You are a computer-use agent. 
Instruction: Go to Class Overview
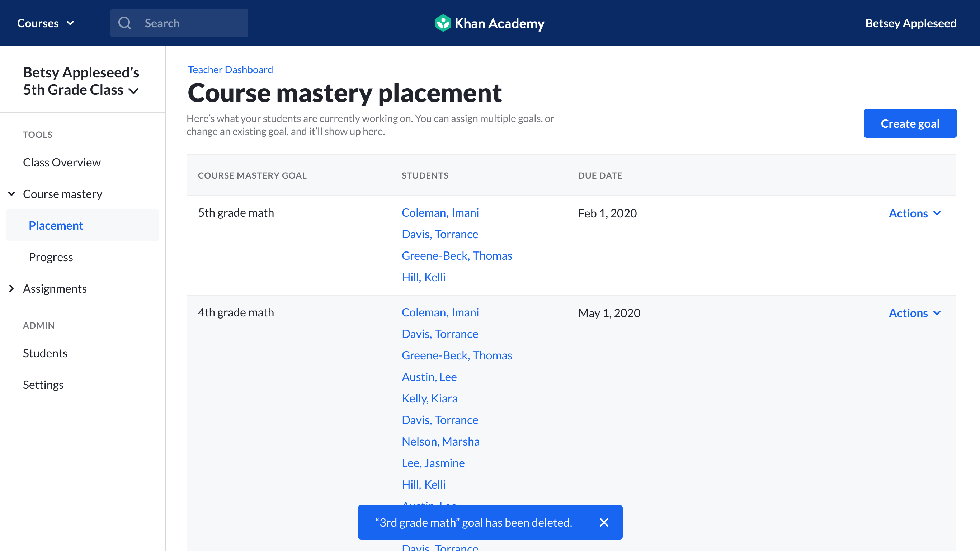pos(62,163)
